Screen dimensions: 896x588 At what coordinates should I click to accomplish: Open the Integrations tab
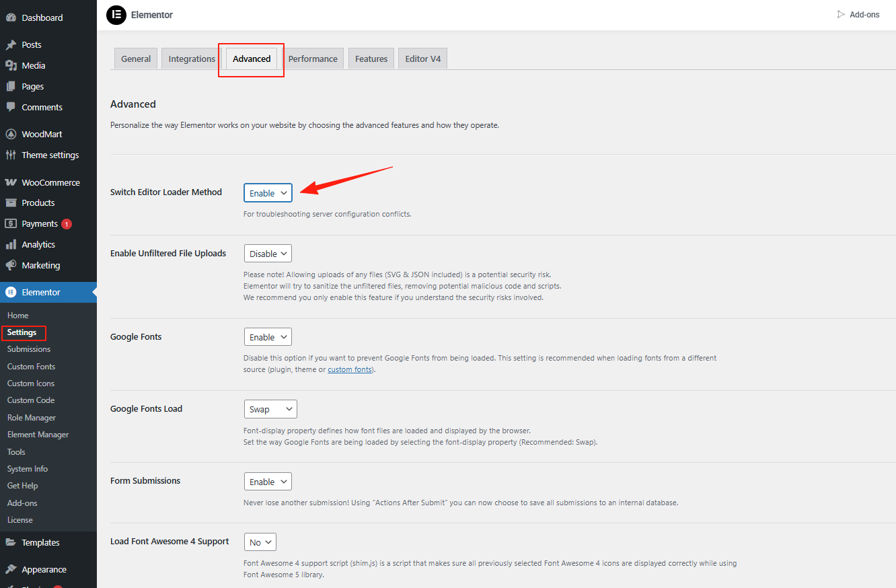(192, 59)
